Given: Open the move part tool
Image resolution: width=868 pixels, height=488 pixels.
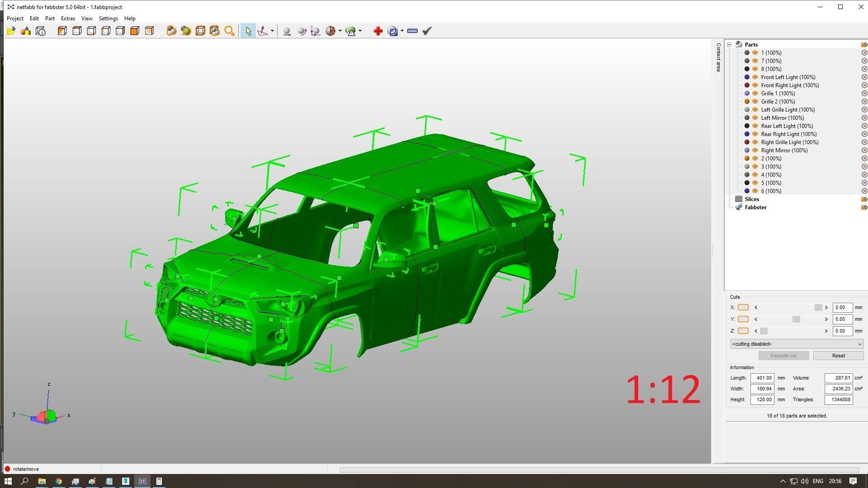Looking at the screenshot, I should pyautogui.click(x=287, y=31).
